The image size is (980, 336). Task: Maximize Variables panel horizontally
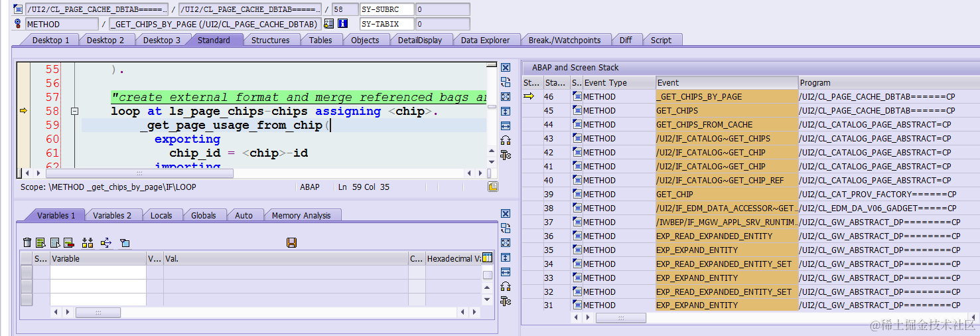506,272
